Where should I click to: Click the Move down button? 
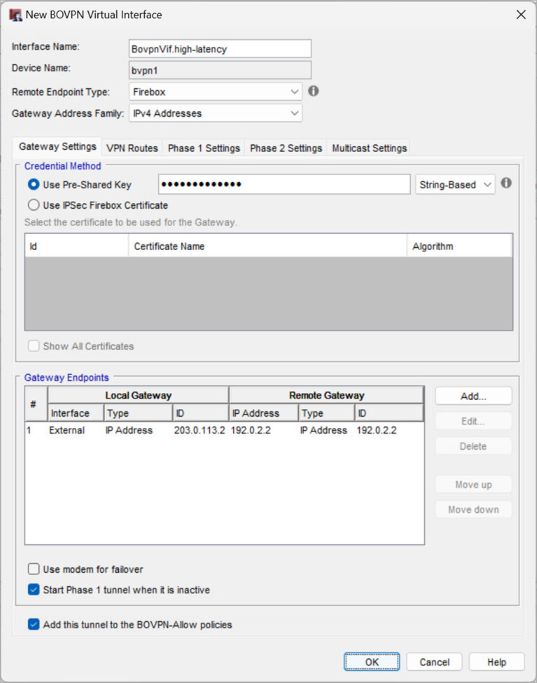(473, 510)
